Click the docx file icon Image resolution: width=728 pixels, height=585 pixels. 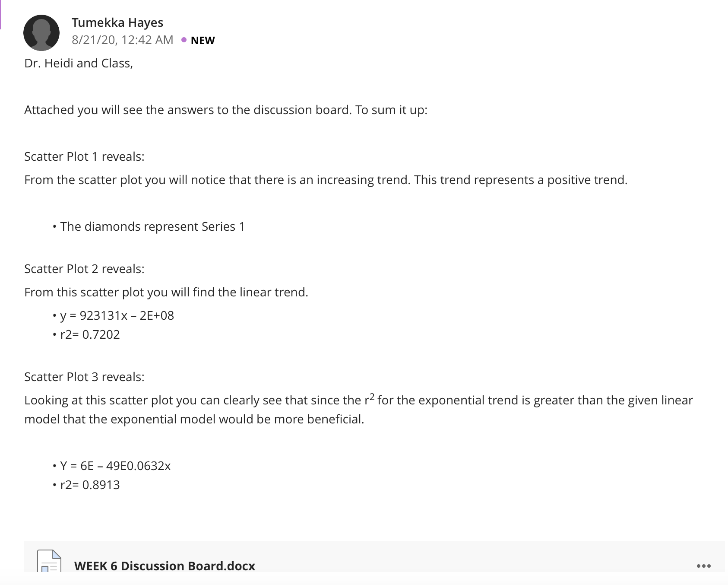(x=49, y=561)
